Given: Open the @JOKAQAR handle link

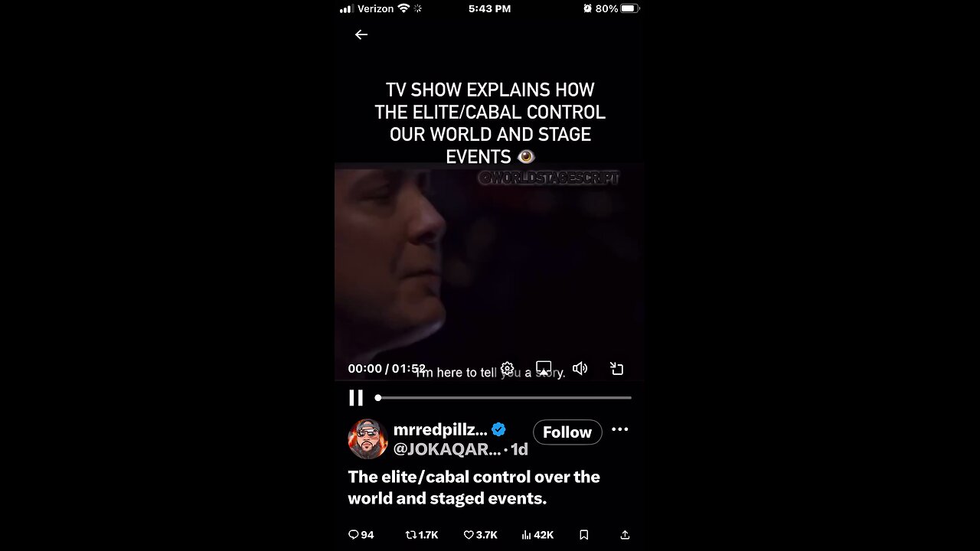Looking at the screenshot, I should pos(447,450).
